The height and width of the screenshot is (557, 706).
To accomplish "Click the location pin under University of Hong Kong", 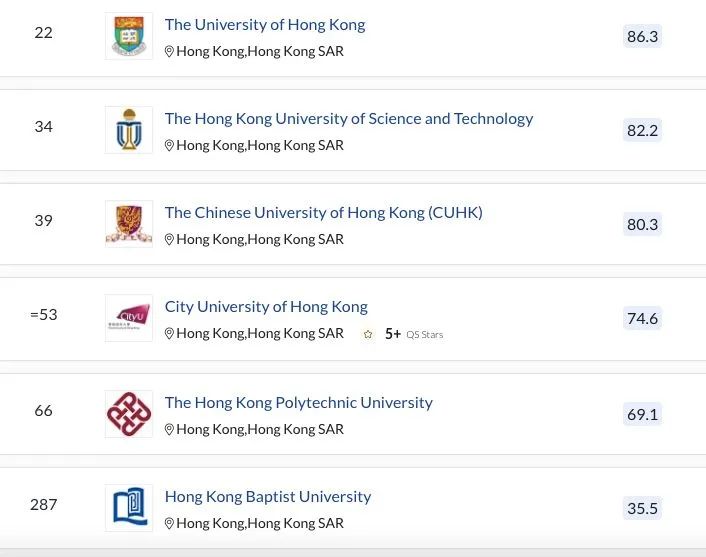I will (169, 51).
